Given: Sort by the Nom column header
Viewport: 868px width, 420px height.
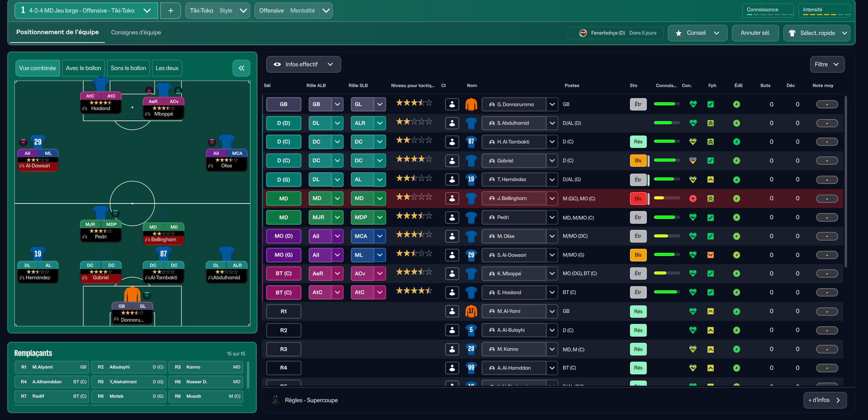Looking at the screenshot, I should click(472, 85).
